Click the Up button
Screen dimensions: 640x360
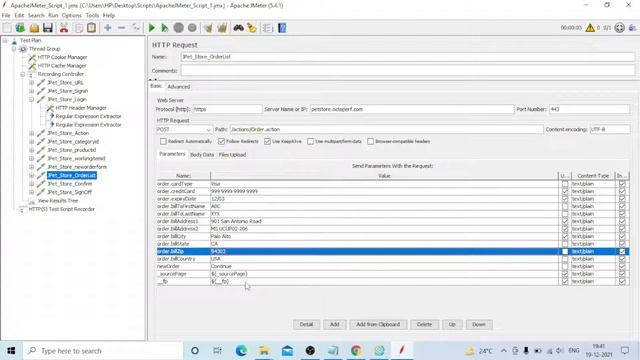coord(452,324)
